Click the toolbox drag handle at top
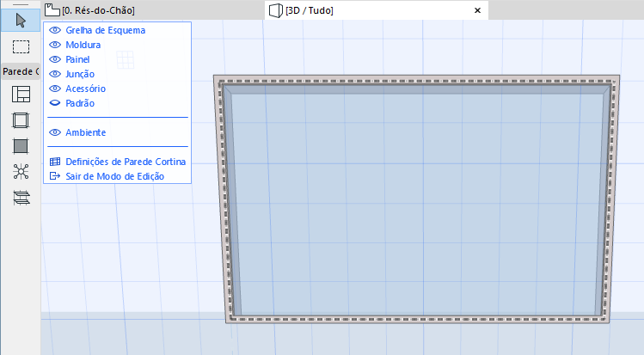 [21, 4]
